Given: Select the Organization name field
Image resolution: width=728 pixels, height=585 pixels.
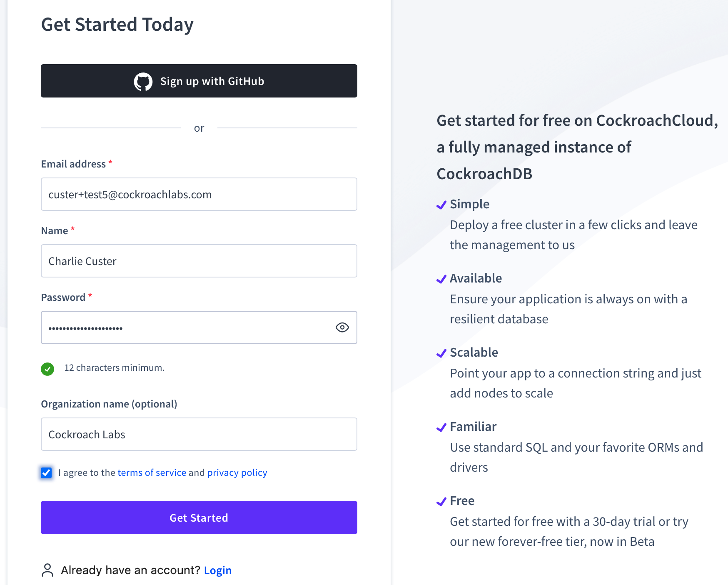Looking at the screenshot, I should pos(199,434).
